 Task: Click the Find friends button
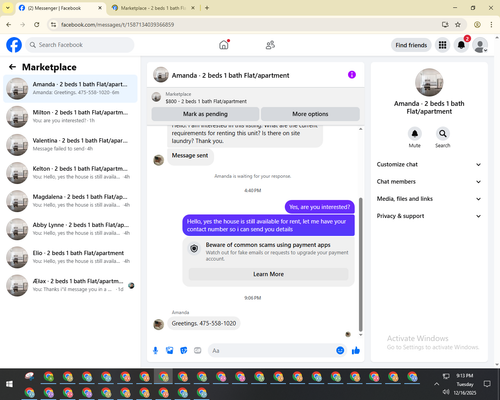pos(411,45)
